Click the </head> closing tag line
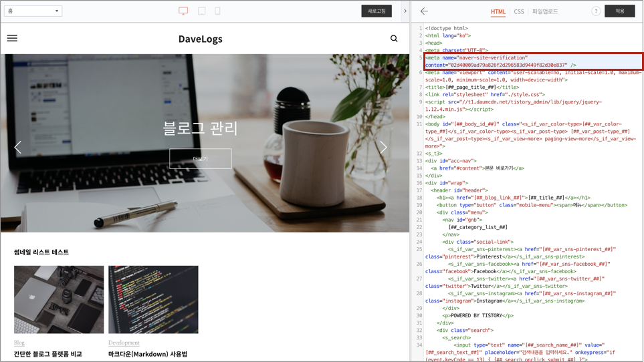 [x=435, y=117]
